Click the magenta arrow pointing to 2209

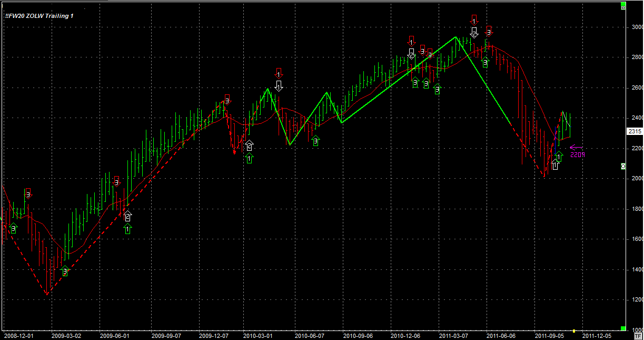click(x=576, y=148)
